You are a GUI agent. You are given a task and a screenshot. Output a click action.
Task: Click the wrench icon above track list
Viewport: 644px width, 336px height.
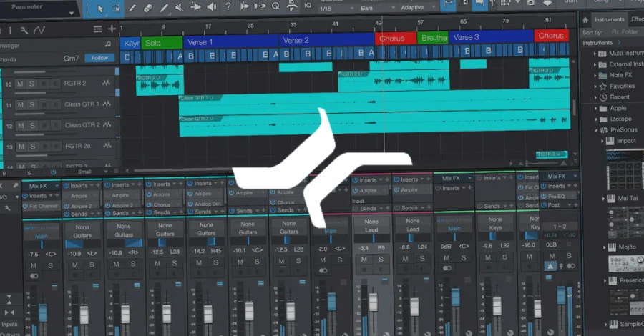[24, 30]
